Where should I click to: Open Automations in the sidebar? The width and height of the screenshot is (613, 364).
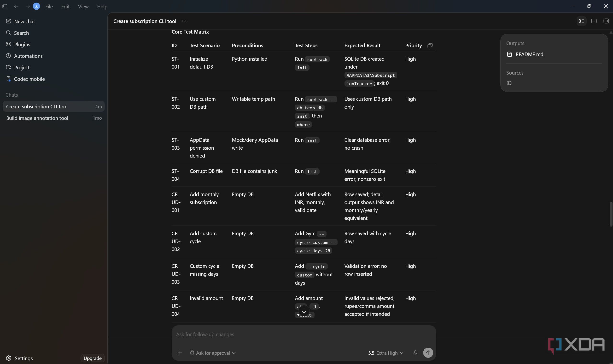pos(53,56)
